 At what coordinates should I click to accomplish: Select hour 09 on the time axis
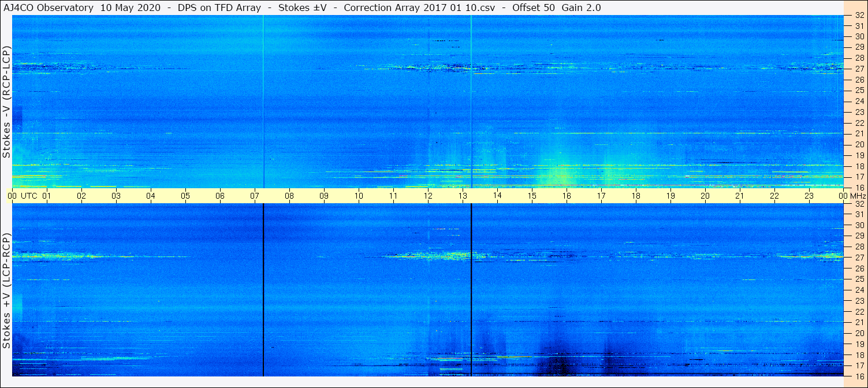coord(324,196)
